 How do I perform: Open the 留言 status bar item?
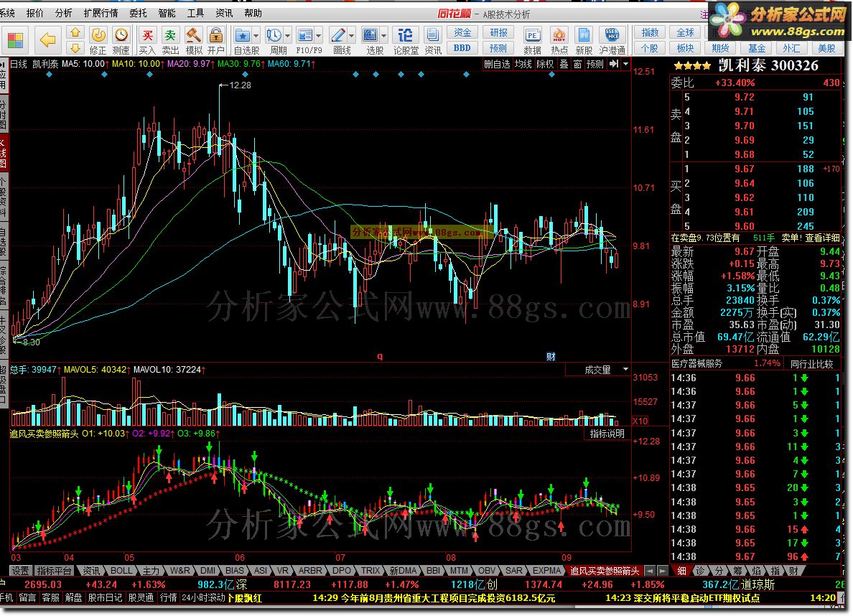tap(28, 597)
